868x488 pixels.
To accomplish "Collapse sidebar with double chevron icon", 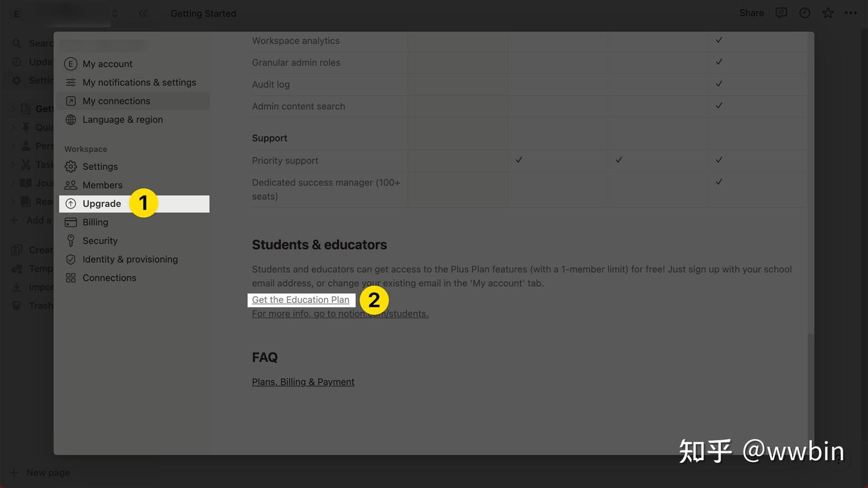I will coord(143,13).
